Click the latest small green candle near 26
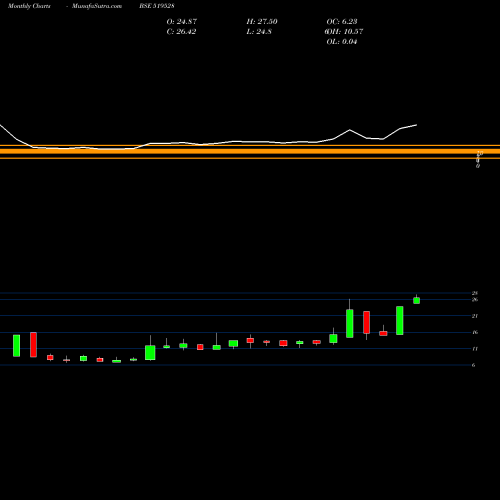Image resolution: width=500 pixels, height=500 pixels. [x=416, y=300]
